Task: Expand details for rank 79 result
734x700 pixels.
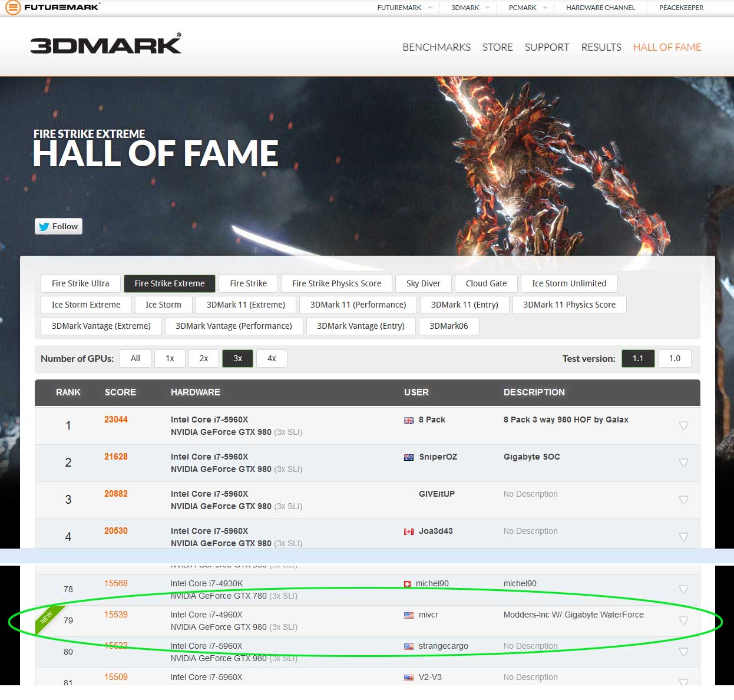Action: click(x=683, y=620)
